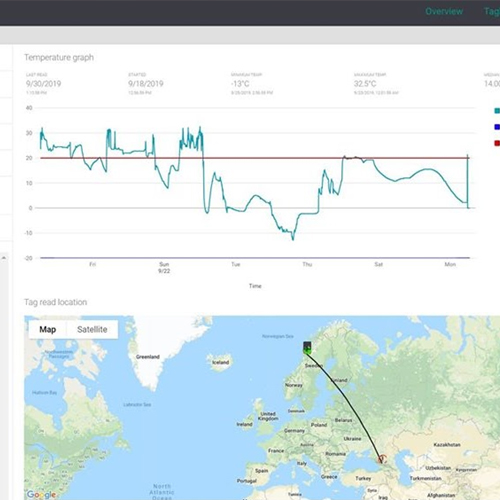Click the United Kingdom map label
The width and height of the screenshot is (500, 500).
tap(268, 416)
